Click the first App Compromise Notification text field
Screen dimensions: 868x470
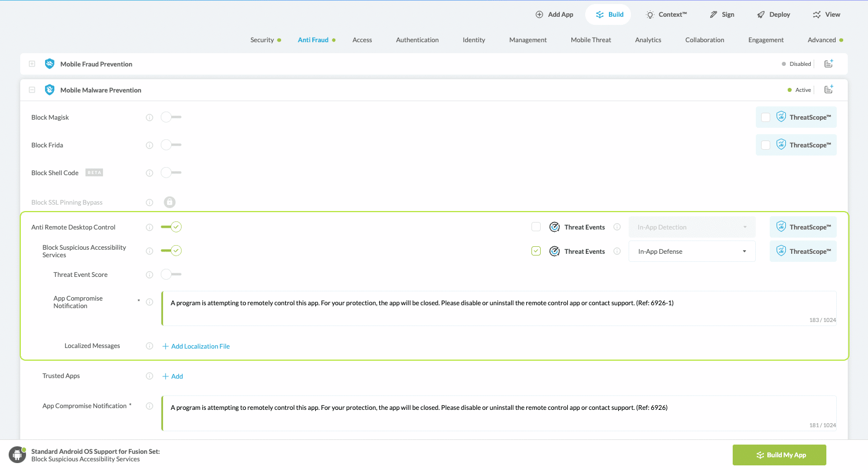498,308
